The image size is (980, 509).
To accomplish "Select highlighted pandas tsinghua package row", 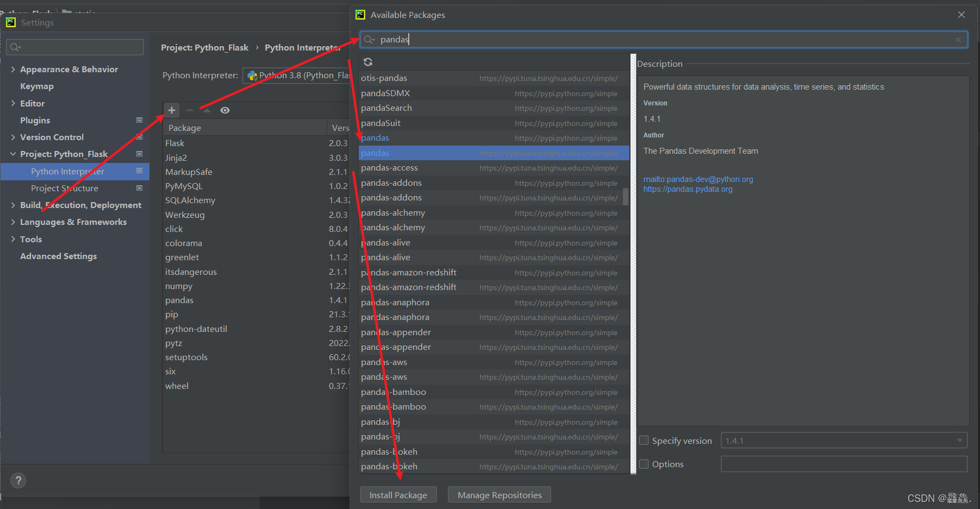I will (x=494, y=153).
